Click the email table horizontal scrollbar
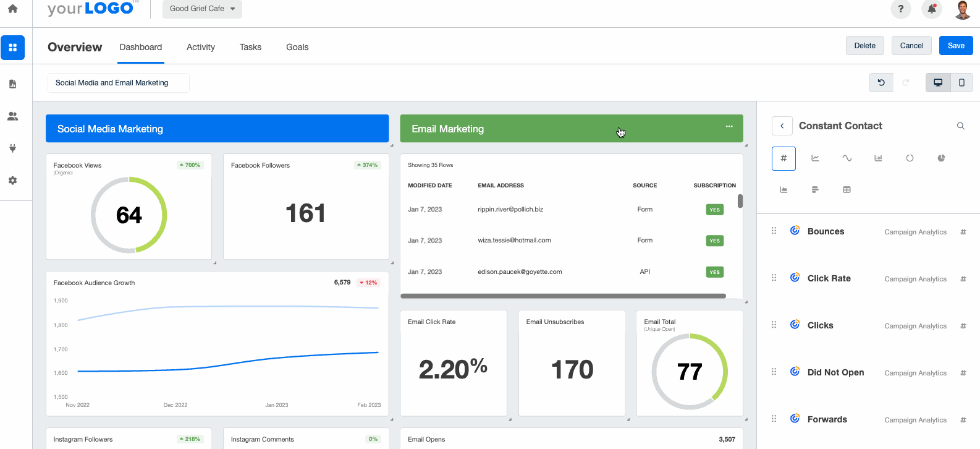The width and height of the screenshot is (980, 449). 563,296
